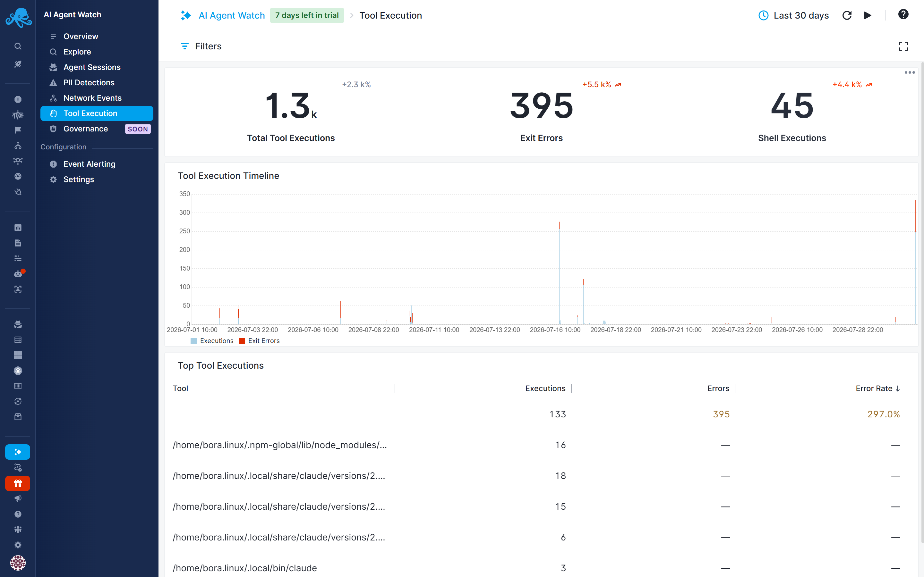Click the AI Agent Watch breadcrumb link
924x577 pixels.
[231, 15]
